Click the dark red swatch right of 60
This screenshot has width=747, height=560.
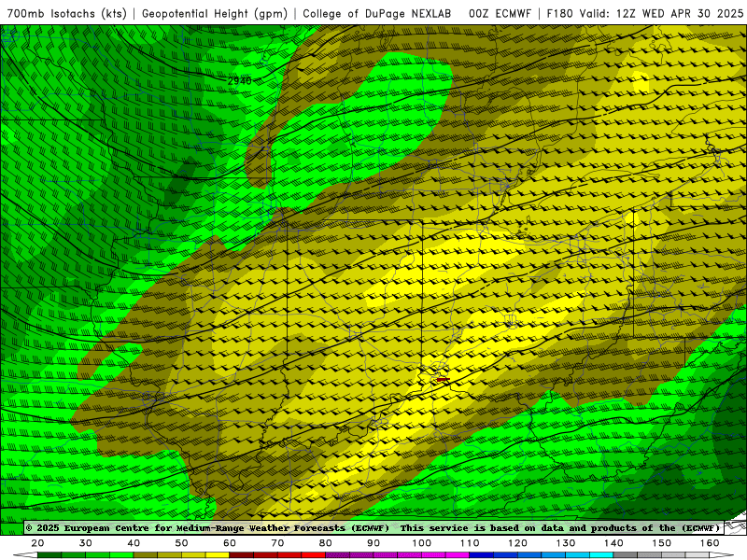(x=242, y=554)
